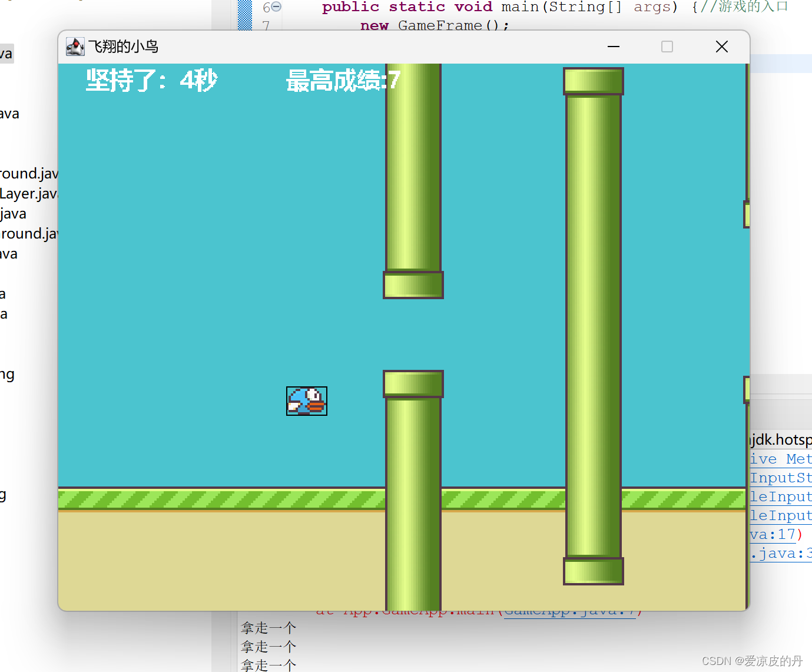Click the upper pipe cap in the middle column

[x=413, y=285]
